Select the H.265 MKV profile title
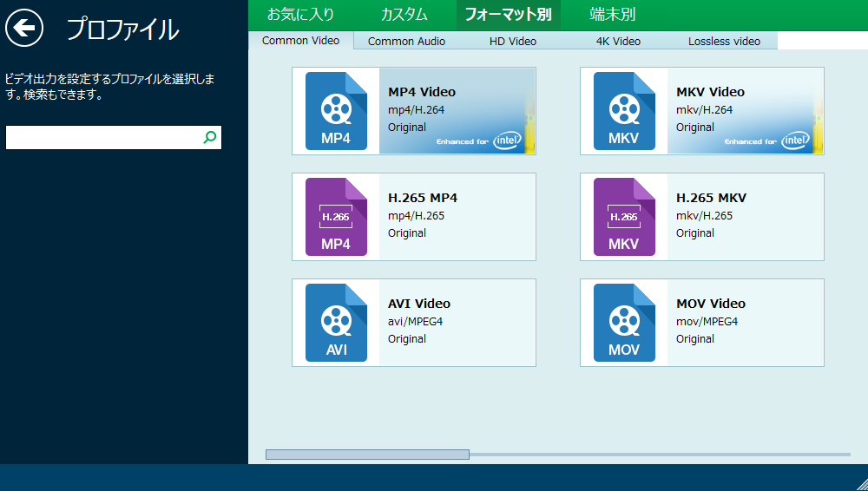Screen dimensions: 868x491 click(x=712, y=198)
